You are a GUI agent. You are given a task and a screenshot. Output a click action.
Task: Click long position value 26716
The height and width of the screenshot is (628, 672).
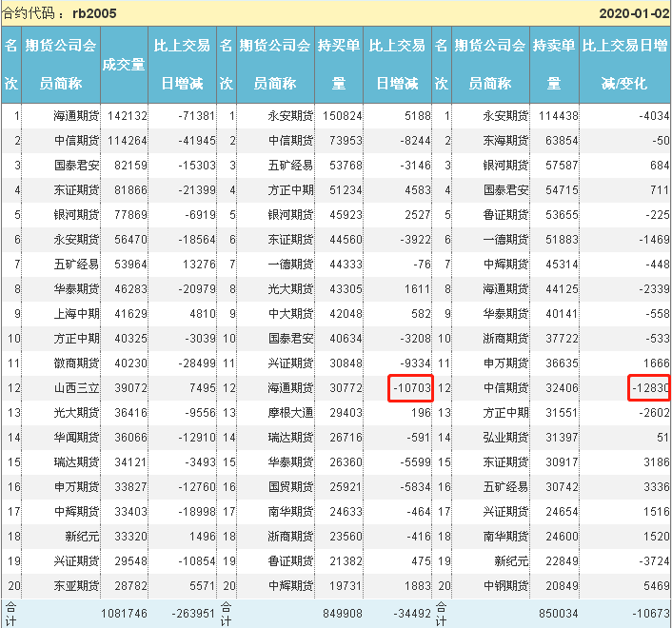[x=346, y=438]
